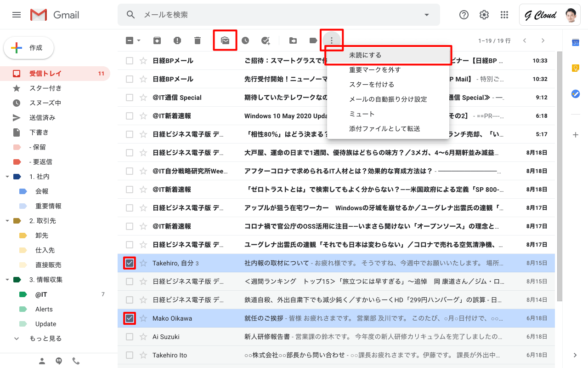Check the Ai Suzuki message checkbox
588x368 pixels.
pos(130,337)
